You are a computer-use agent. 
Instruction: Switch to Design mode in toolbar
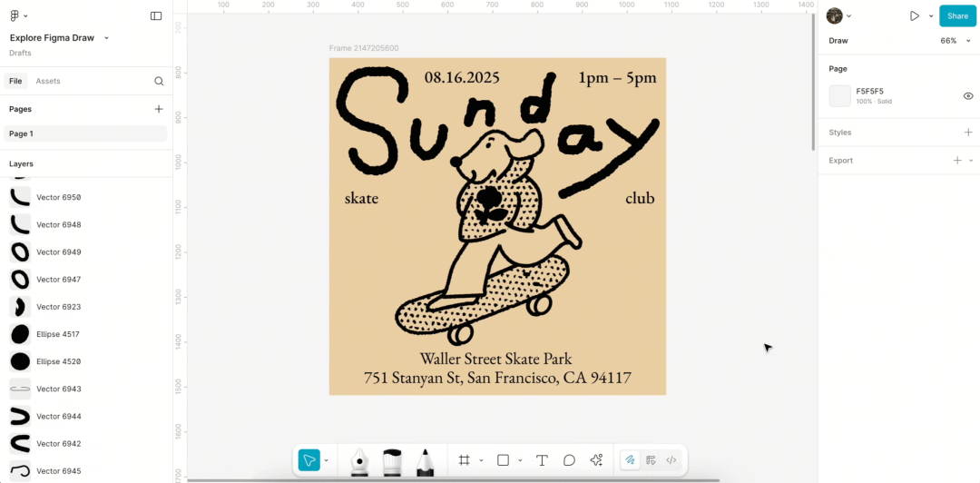click(x=651, y=460)
